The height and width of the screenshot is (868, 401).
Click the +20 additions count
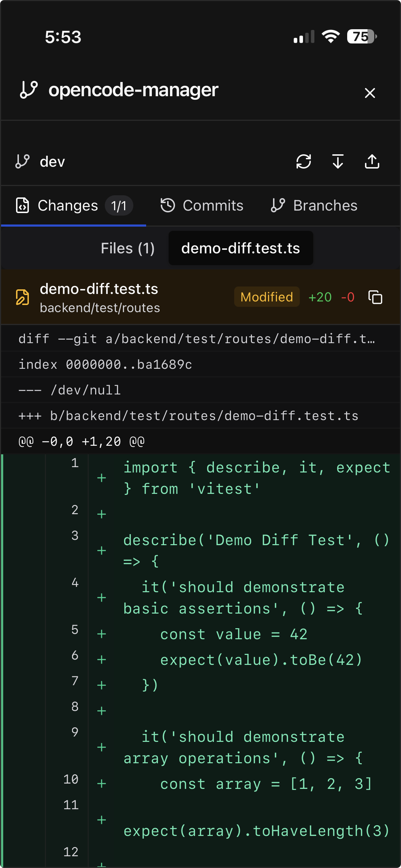pos(320,297)
